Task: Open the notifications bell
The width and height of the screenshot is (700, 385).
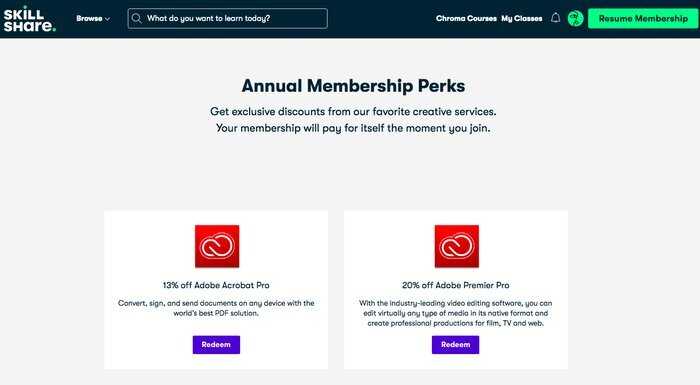Action: click(x=555, y=18)
